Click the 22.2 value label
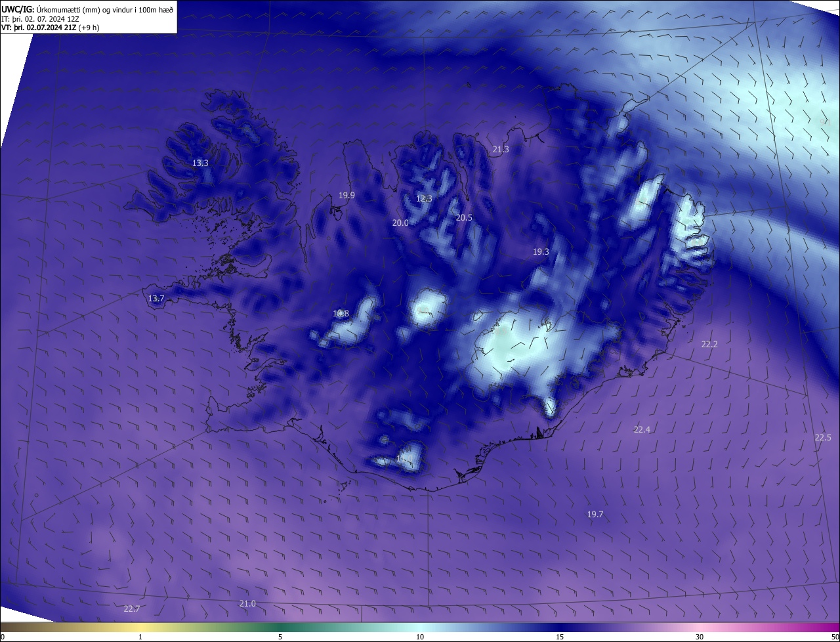 click(709, 344)
